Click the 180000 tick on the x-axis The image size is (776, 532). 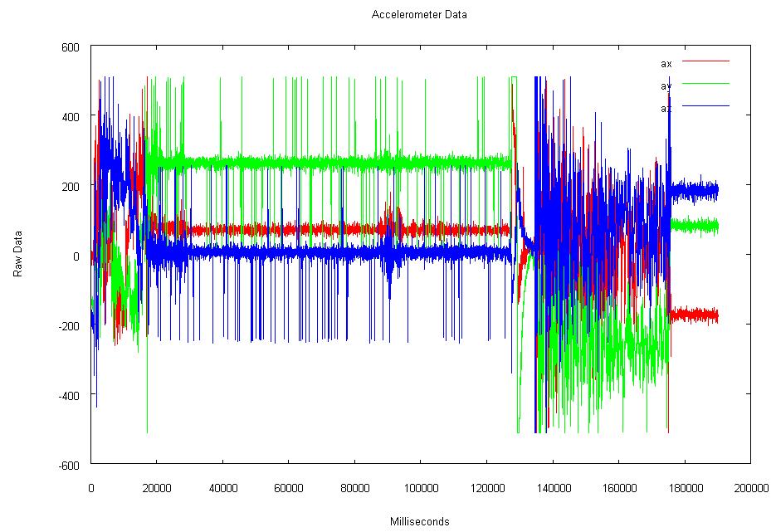tap(684, 489)
